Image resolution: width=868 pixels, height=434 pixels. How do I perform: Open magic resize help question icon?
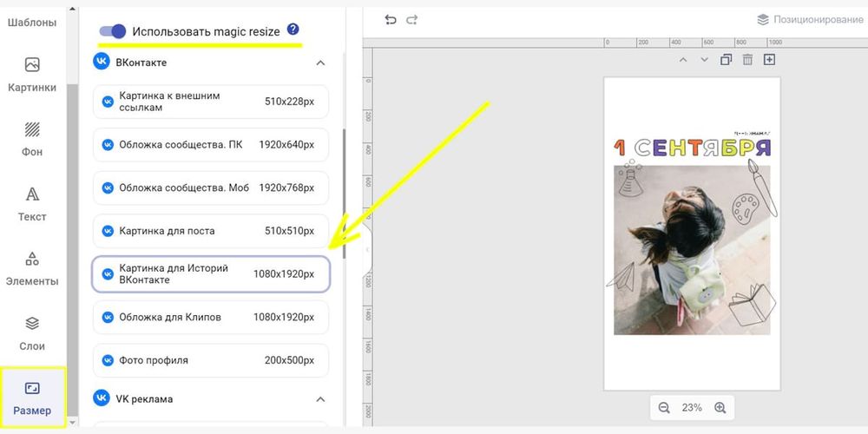point(293,30)
